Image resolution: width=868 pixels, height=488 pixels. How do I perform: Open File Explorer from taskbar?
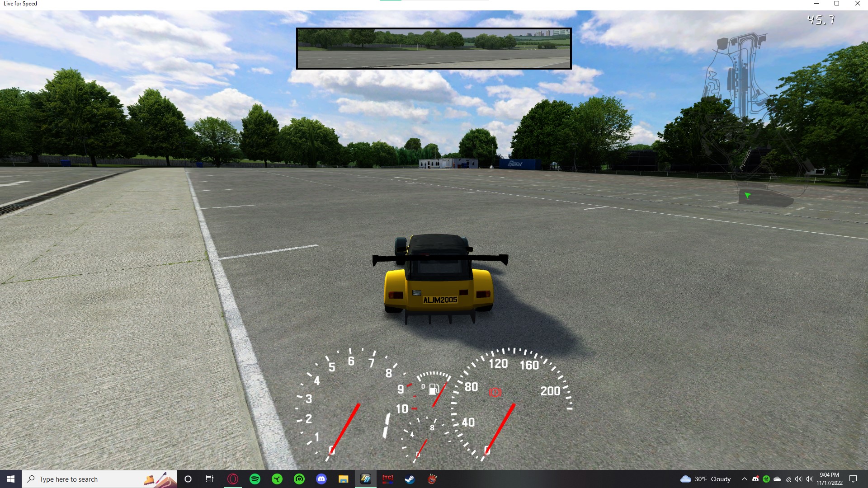344,479
